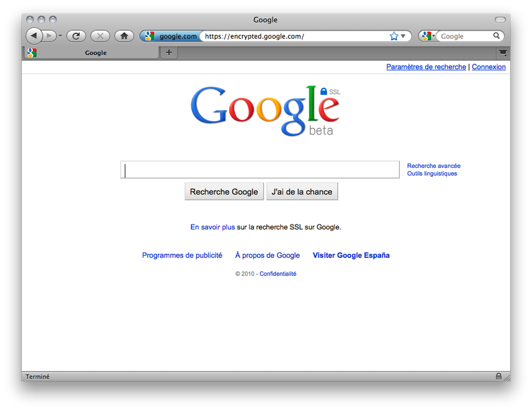Click the google.com site identity button
Image resolution: width=532 pixels, height=411 pixels.
click(x=171, y=36)
